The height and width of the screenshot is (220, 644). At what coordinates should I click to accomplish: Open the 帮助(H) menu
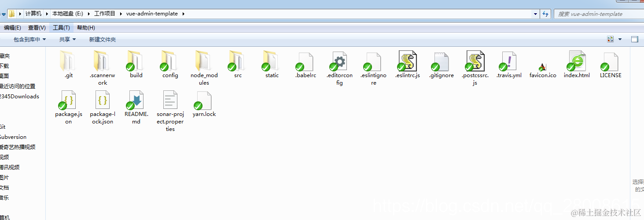pyautogui.click(x=86, y=28)
